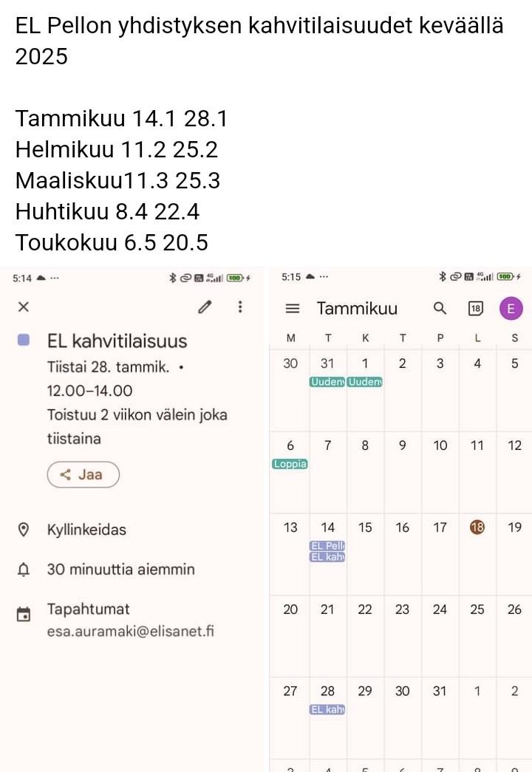This screenshot has height=772, width=532.
Task: Open the hamburger navigation menu
Action: coord(293,309)
